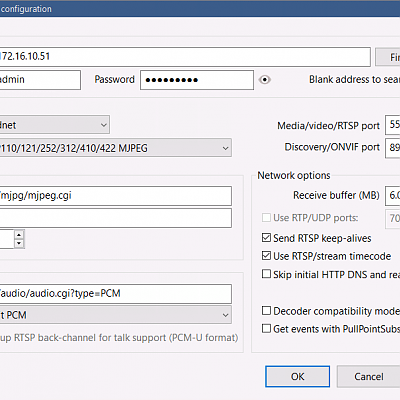Image resolution: width=400 pixels, height=400 pixels.
Task: Click the Find button beside address
Action: (x=388, y=57)
